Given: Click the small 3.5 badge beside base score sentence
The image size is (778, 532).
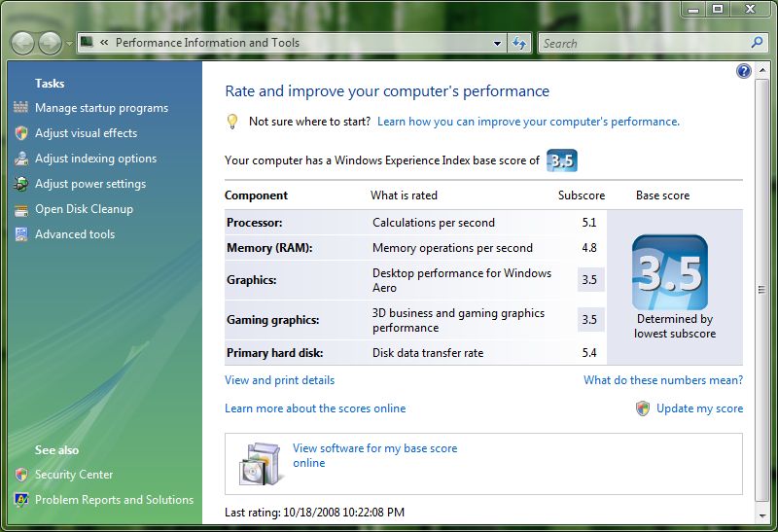Looking at the screenshot, I should 562,160.
